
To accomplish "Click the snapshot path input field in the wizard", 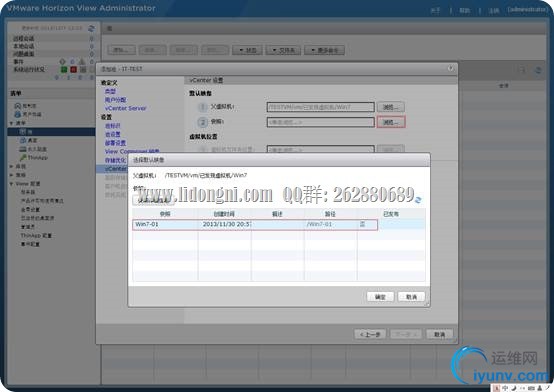I will pyautogui.click(x=320, y=122).
